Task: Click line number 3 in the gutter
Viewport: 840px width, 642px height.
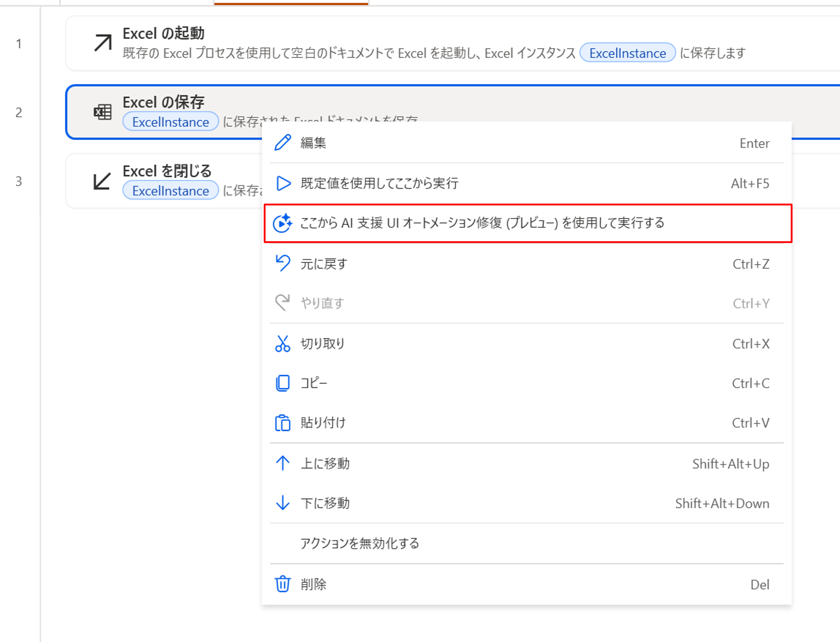Action: 19,181
